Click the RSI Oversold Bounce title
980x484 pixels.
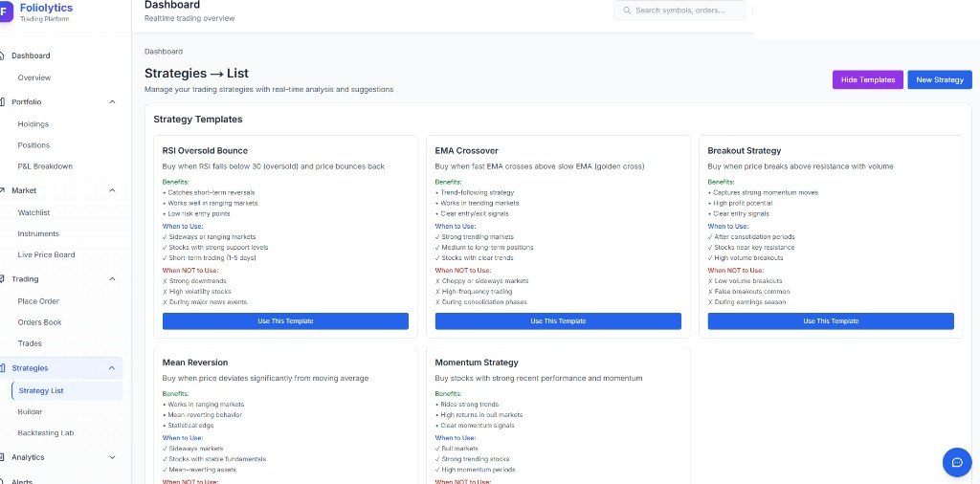click(x=205, y=151)
